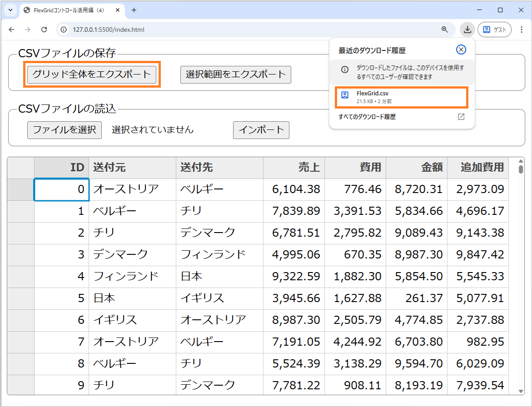Select the 4,696.17 cell
Screen dimensions: 532x407
click(x=478, y=211)
